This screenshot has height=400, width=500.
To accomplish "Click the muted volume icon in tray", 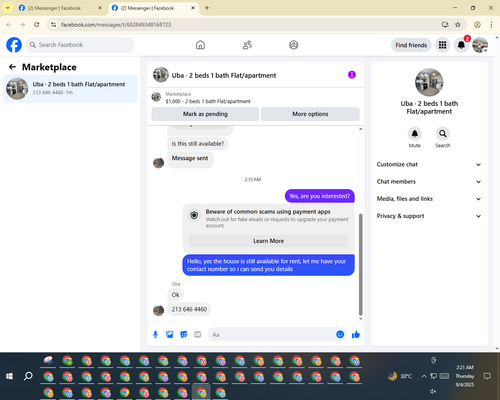I will pyautogui.click(x=433, y=391).
